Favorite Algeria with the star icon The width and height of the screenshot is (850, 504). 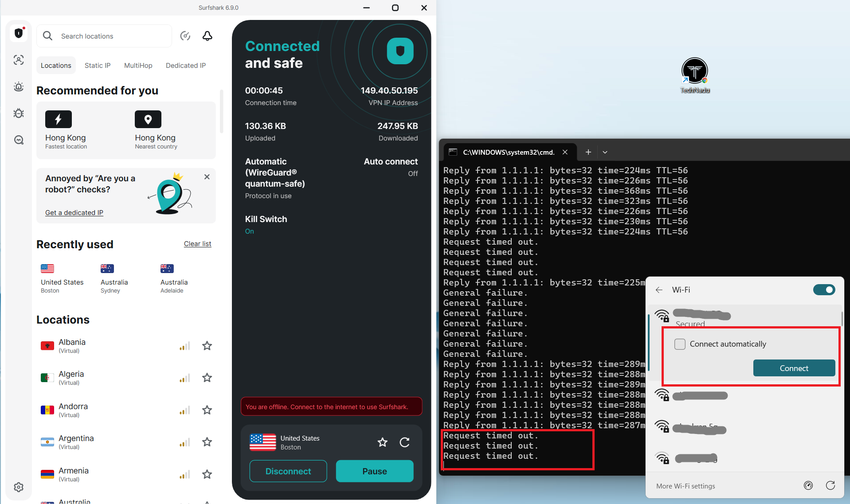coord(207,378)
